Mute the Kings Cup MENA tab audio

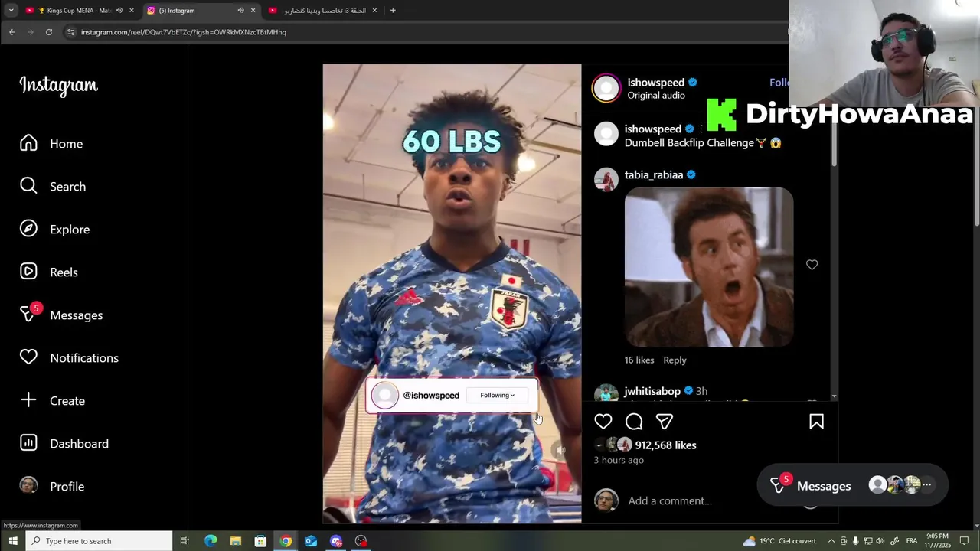tap(119, 11)
